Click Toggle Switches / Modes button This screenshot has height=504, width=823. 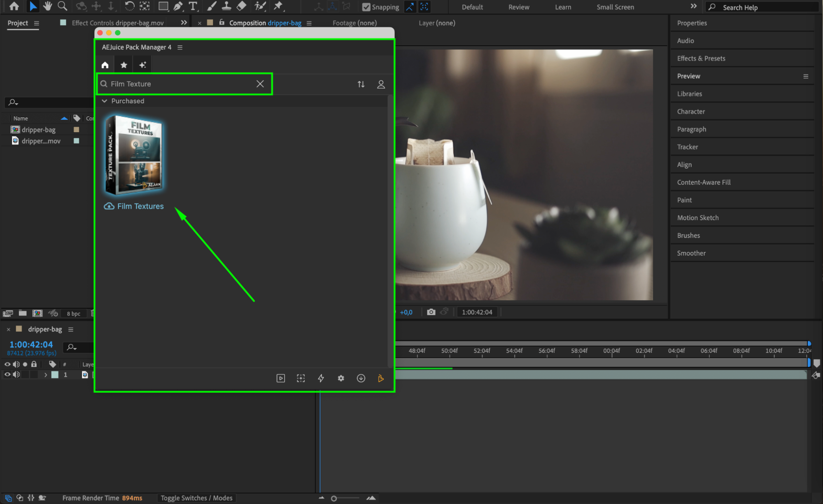(196, 498)
